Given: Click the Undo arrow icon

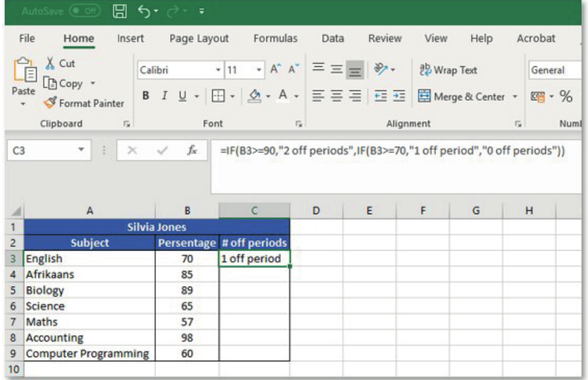Looking at the screenshot, I should click(x=143, y=11).
